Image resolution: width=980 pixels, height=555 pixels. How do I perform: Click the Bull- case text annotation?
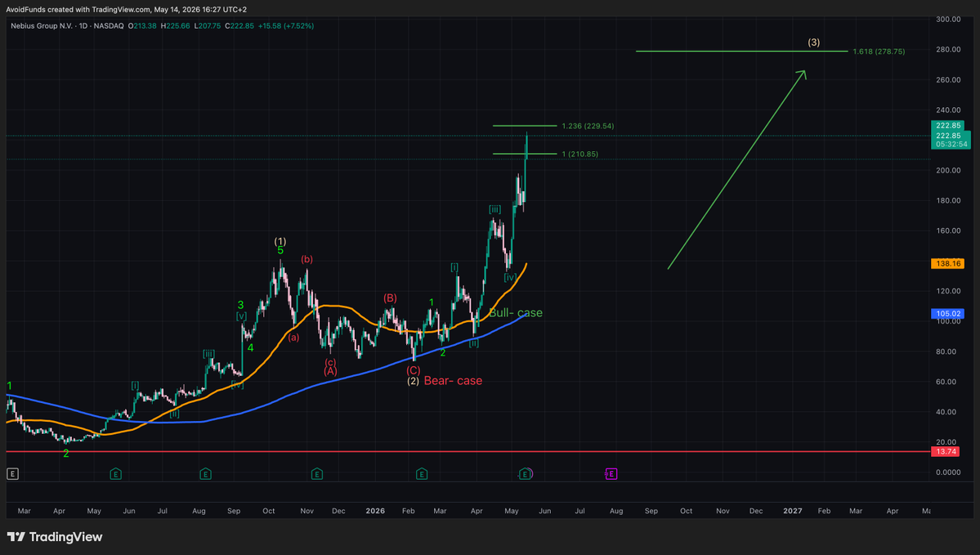coord(516,313)
